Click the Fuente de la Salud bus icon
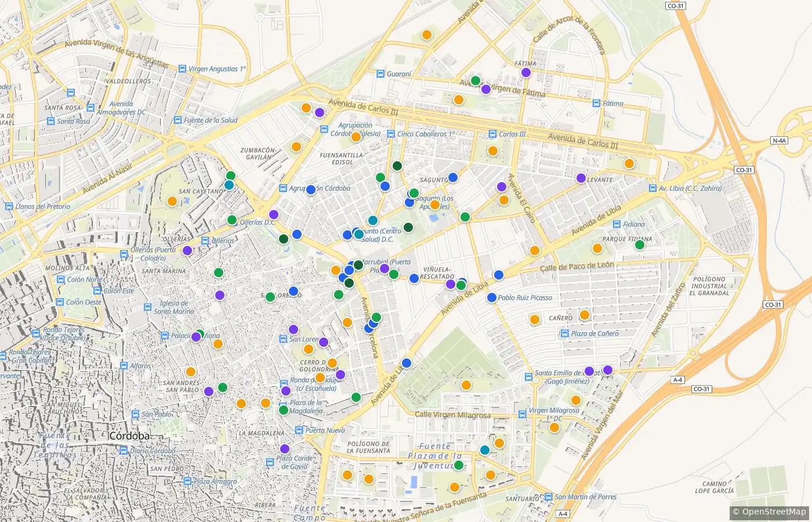Screen dimensions: 812x522 click(178, 120)
